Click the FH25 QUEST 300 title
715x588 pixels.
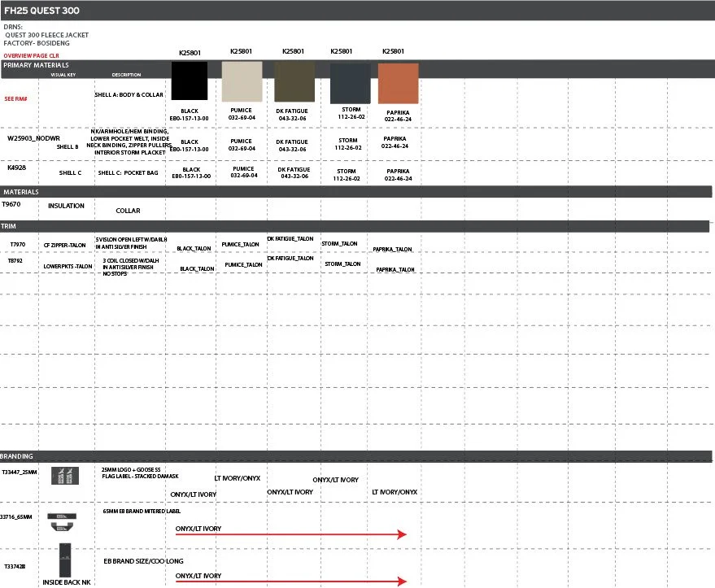(x=41, y=11)
